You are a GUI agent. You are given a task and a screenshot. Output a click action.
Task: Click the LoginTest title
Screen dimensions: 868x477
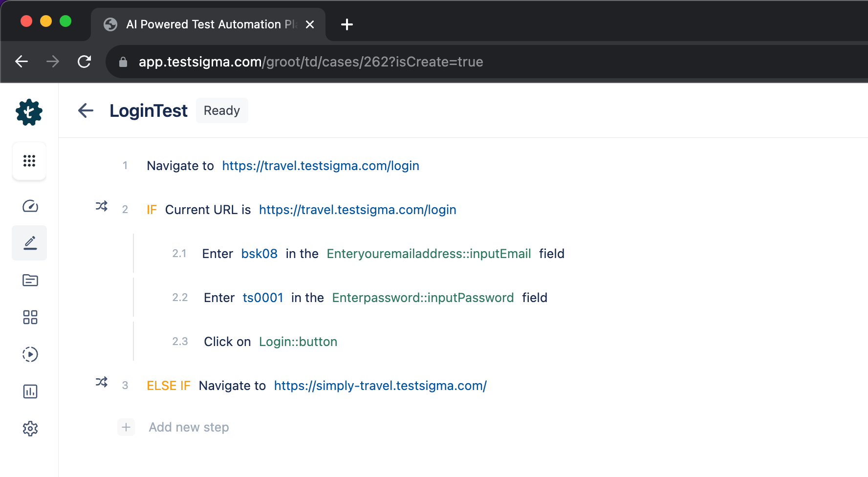[x=149, y=111]
